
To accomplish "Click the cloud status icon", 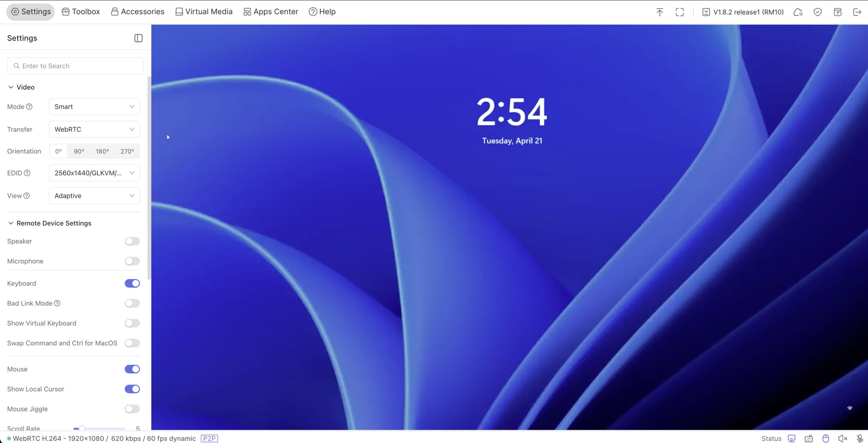I will click(798, 12).
